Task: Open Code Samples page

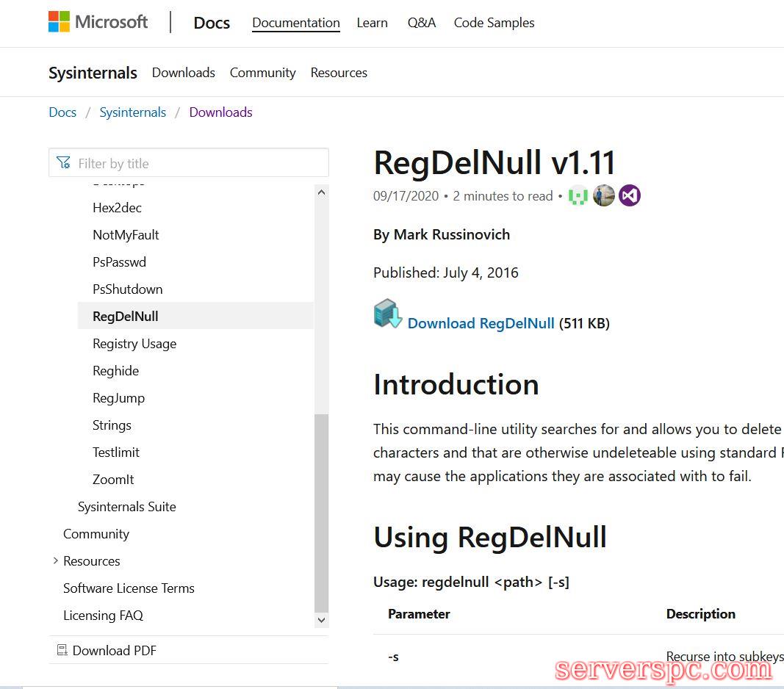Action: (494, 23)
